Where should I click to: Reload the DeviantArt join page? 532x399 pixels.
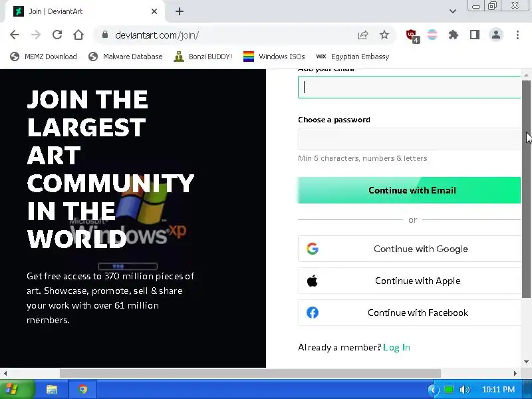point(57,35)
